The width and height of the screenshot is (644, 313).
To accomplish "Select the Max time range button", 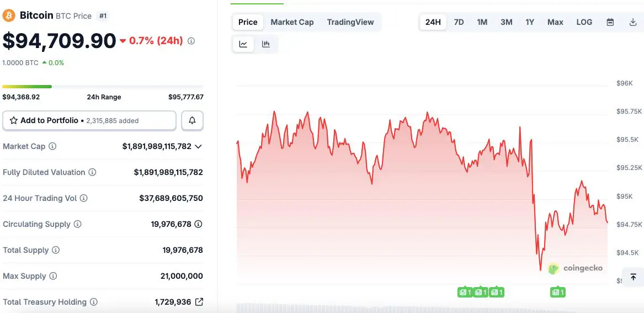I will (x=555, y=22).
